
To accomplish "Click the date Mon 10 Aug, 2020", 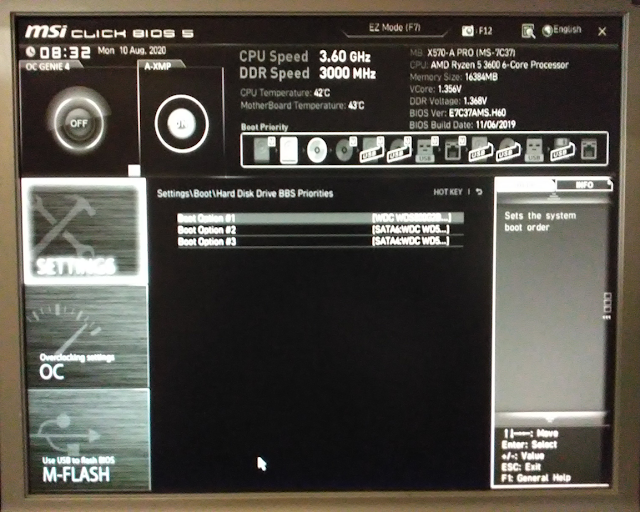I will [x=132, y=51].
